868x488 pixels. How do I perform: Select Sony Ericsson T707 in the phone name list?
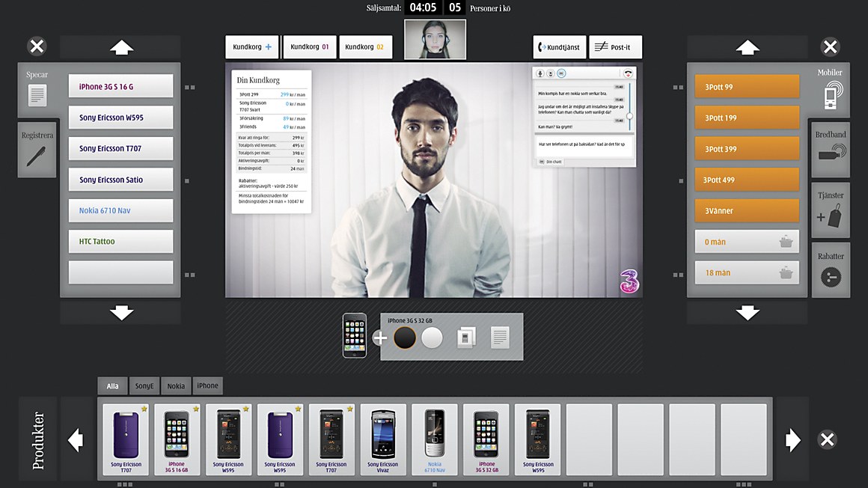pyautogui.click(x=120, y=148)
